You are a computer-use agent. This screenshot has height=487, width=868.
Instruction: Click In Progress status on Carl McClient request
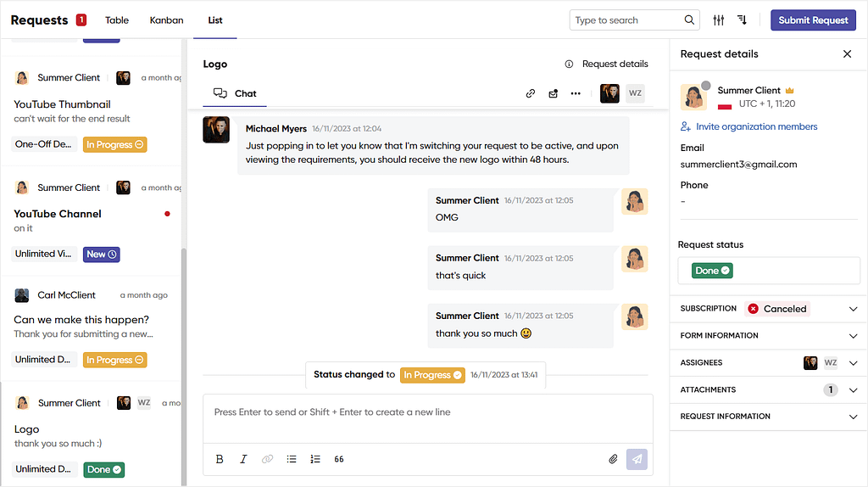coord(114,360)
